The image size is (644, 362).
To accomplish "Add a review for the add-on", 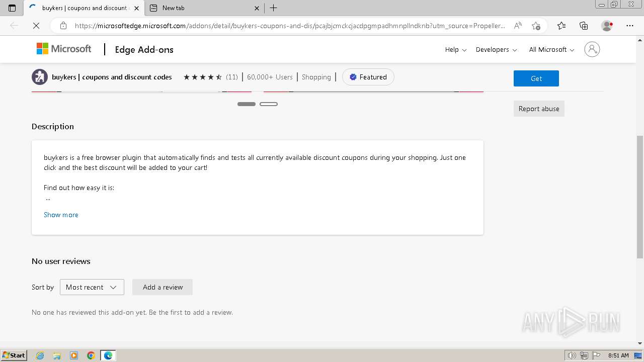I will coord(163,287).
